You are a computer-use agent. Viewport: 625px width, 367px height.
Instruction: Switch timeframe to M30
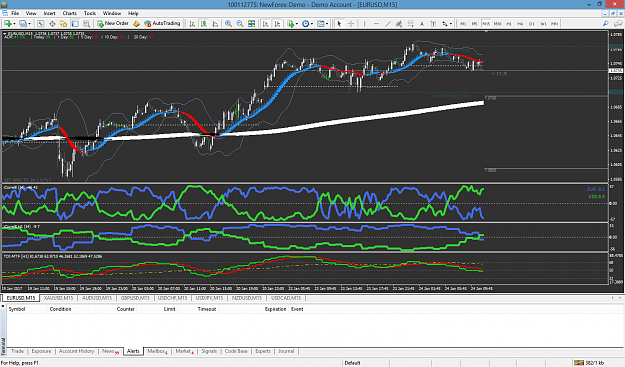point(497,24)
